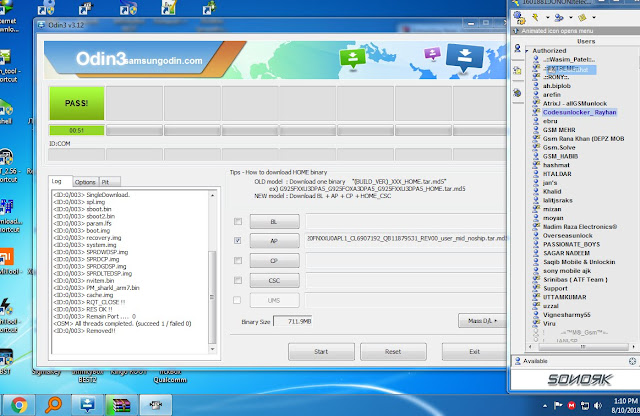640x416 pixels.
Task: Select user Support in Sonork list
Action: 555,288
